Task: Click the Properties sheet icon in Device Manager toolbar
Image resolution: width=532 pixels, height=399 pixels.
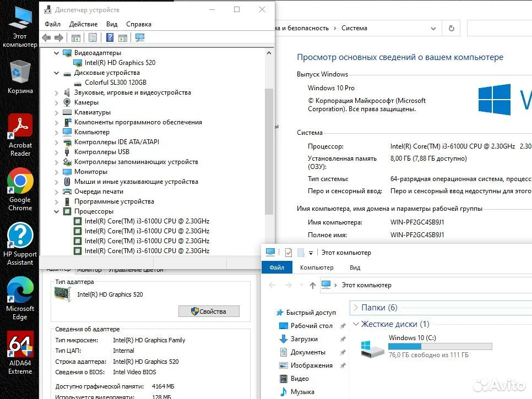Action: tap(93, 37)
